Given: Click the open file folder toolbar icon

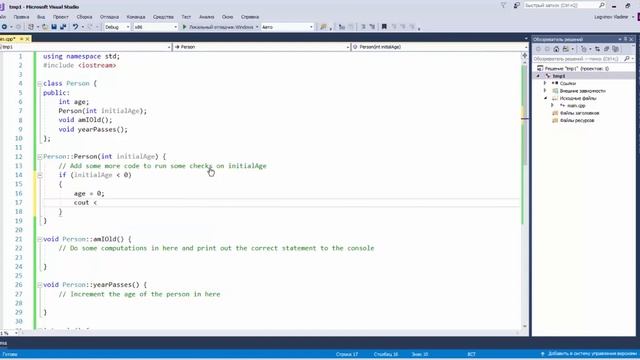Looking at the screenshot, I should [45, 27].
